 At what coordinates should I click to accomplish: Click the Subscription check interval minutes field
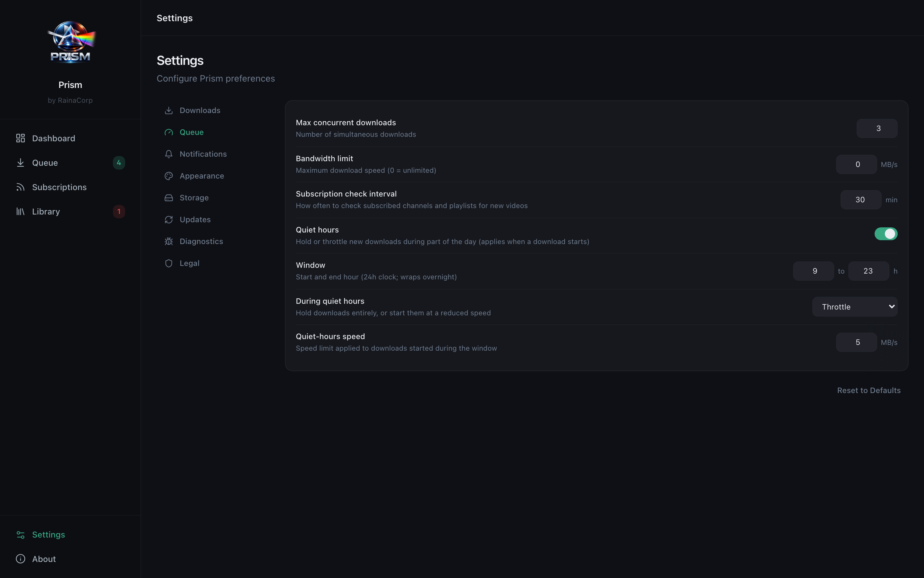860,199
